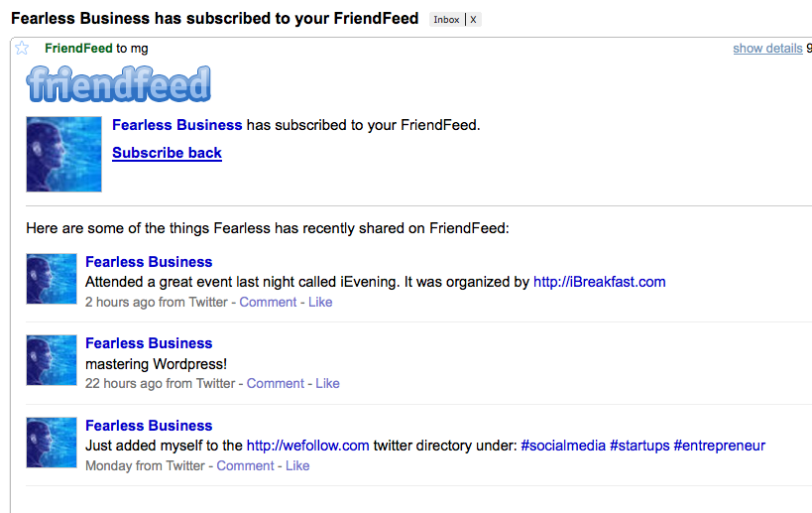Click the avatar beside the mastering Wordpress post

pos(52,360)
